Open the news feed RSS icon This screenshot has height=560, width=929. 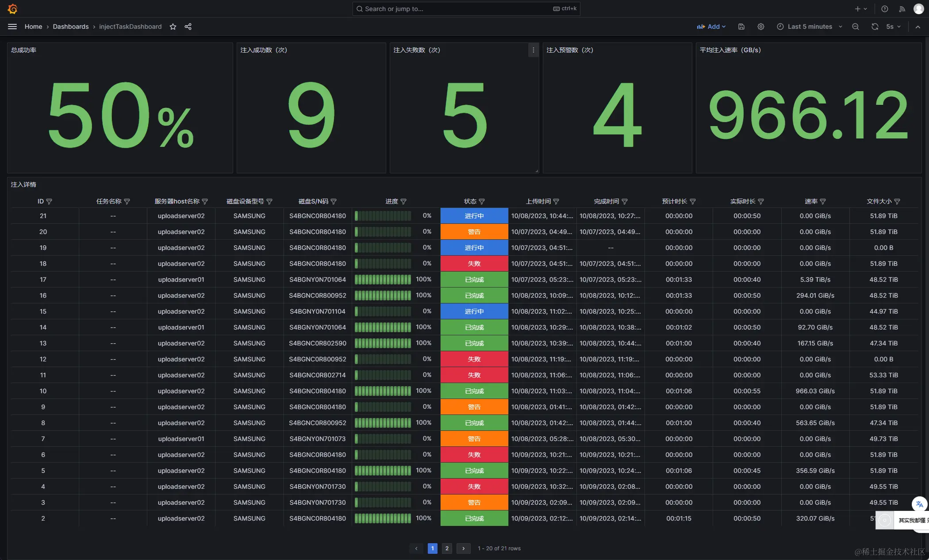(902, 9)
